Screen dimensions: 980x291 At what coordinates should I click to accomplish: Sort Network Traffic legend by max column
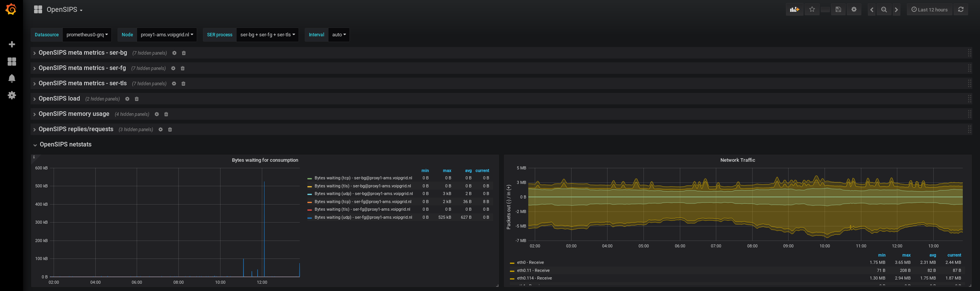click(906, 255)
